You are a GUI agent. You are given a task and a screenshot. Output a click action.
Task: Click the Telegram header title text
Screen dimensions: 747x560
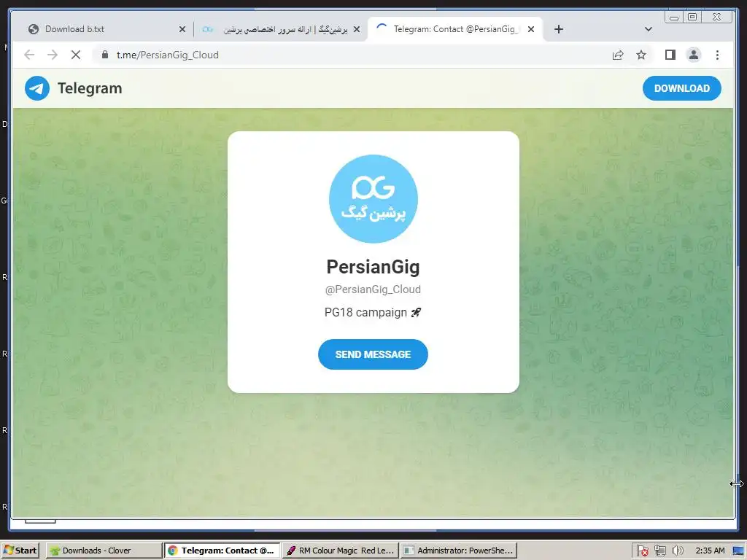click(x=90, y=88)
